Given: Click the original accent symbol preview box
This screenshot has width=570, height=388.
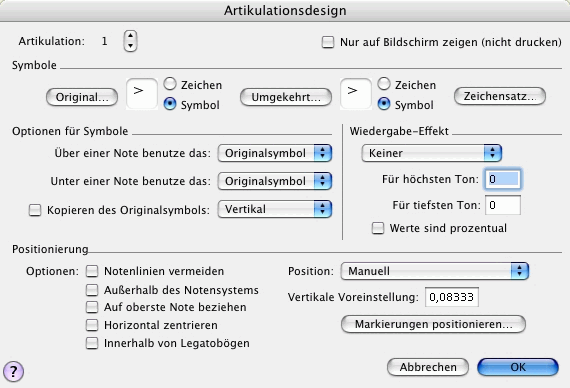Looking at the screenshot, I should (x=141, y=94).
